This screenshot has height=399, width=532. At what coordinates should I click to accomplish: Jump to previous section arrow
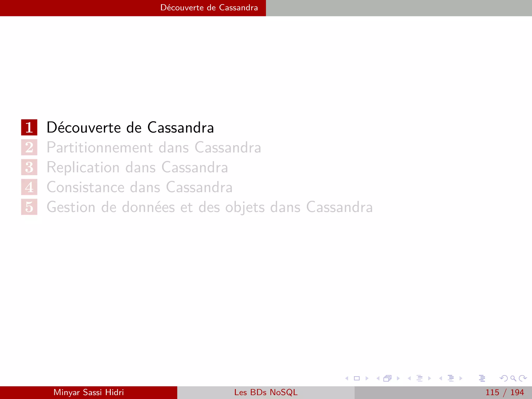tap(441, 378)
